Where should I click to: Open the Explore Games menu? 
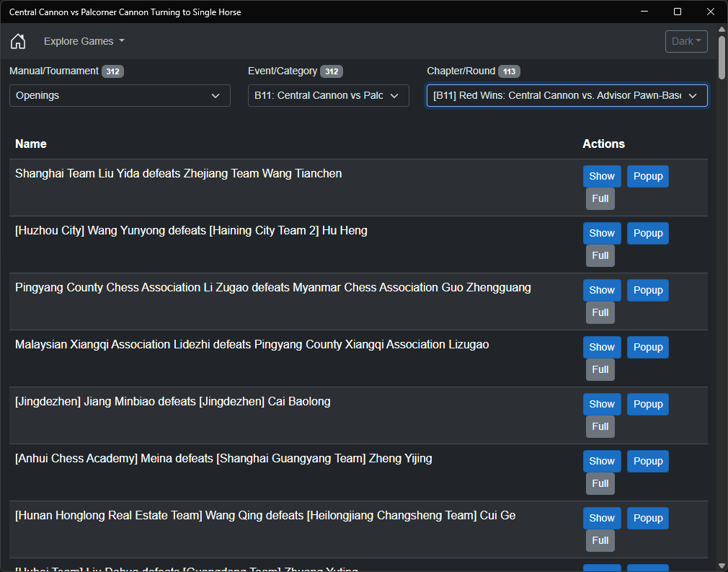tap(84, 41)
